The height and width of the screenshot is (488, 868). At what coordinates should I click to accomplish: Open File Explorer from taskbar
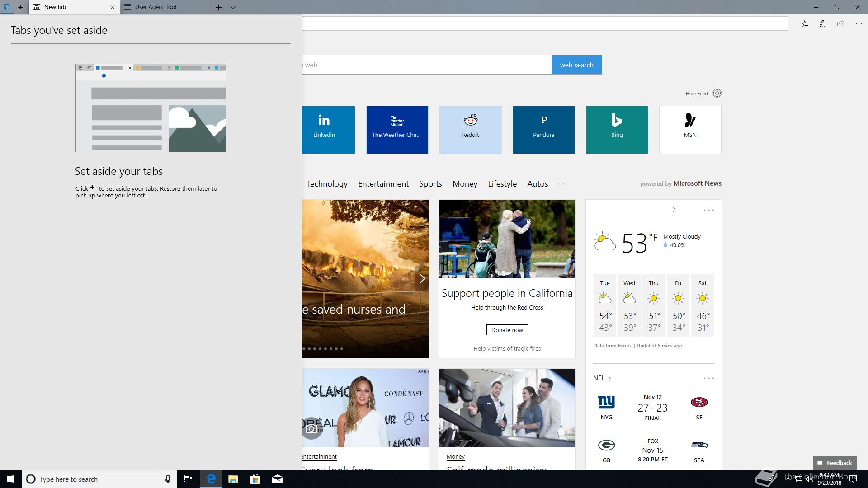[x=233, y=479]
